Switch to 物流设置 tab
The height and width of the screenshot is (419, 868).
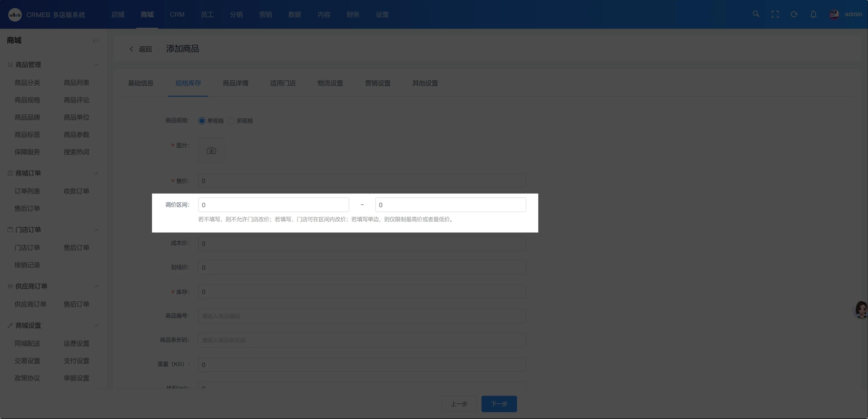coord(330,83)
